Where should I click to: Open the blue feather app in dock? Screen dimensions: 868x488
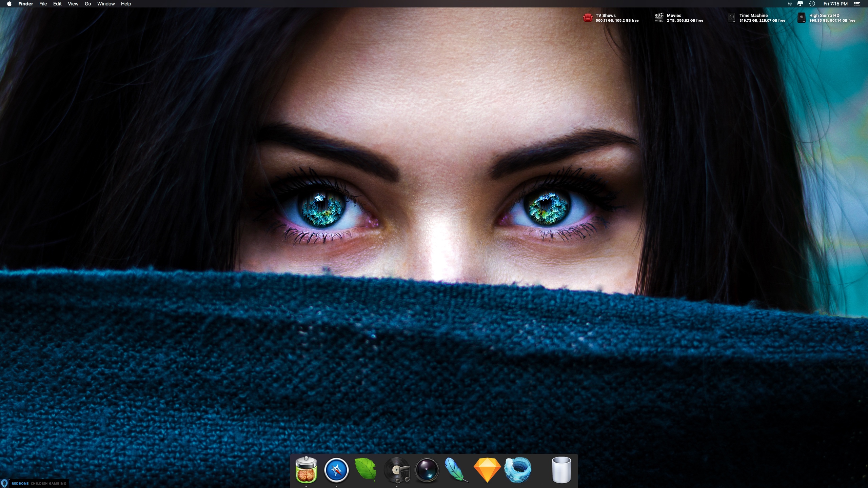tap(456, 470)
